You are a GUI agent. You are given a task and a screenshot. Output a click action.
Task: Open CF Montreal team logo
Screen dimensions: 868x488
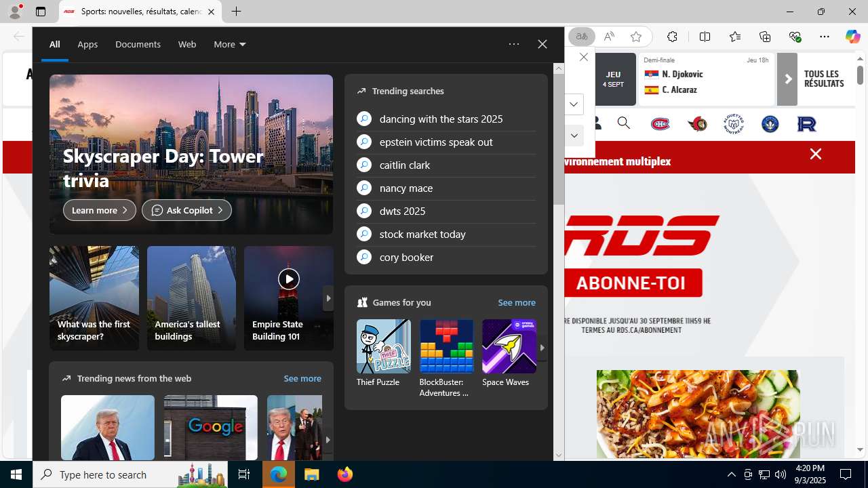point(770,124)
